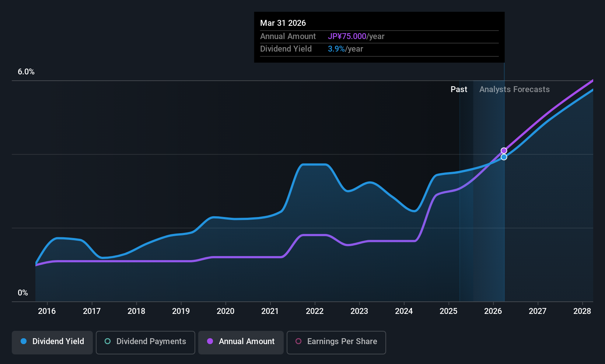The image size is (605, 364).
Task: Click the 0% y-axis label
Action: (x=23, y=293)
